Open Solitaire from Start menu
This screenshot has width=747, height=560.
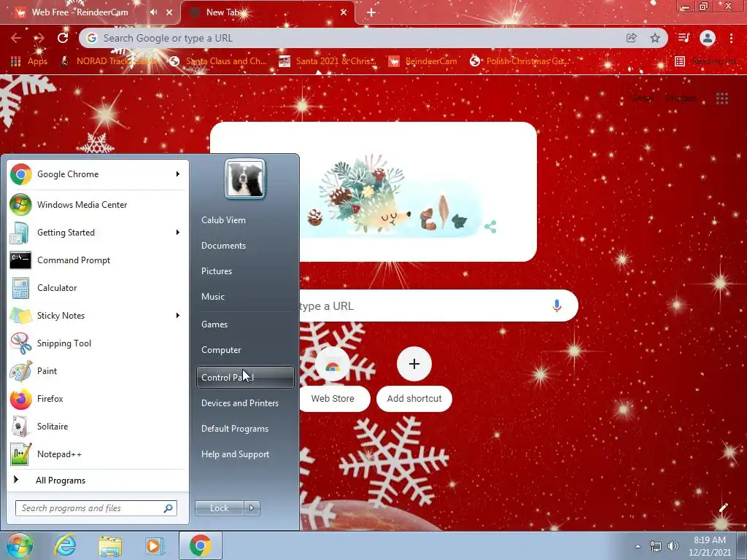point(96,426)
